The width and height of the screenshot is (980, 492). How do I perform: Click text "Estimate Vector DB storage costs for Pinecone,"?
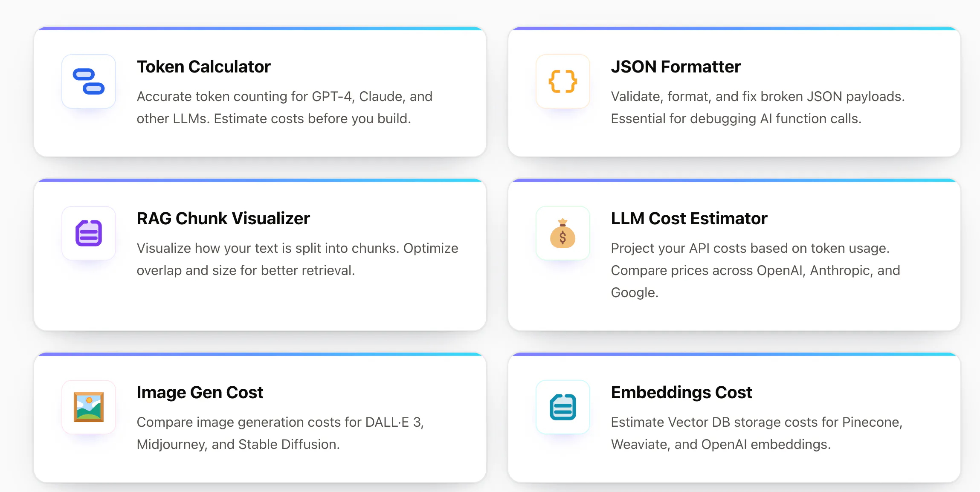click(757, 422)
